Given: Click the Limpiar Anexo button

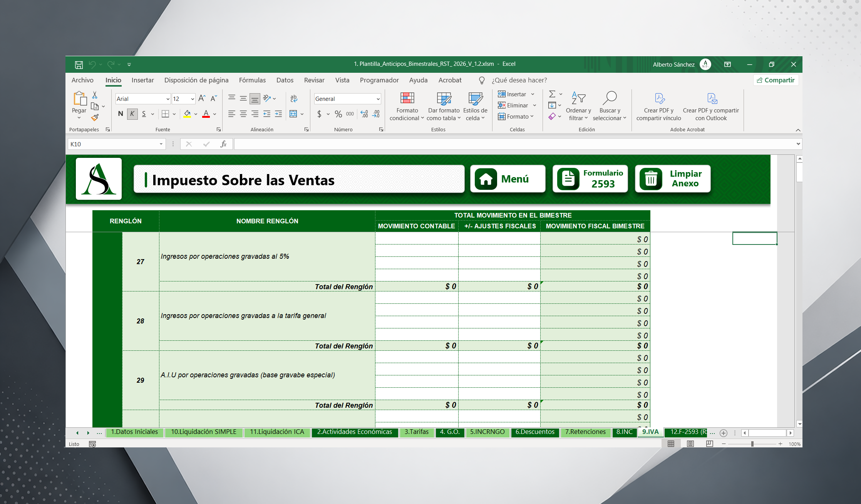Looking at the screenshot, I should coord(672,178).
